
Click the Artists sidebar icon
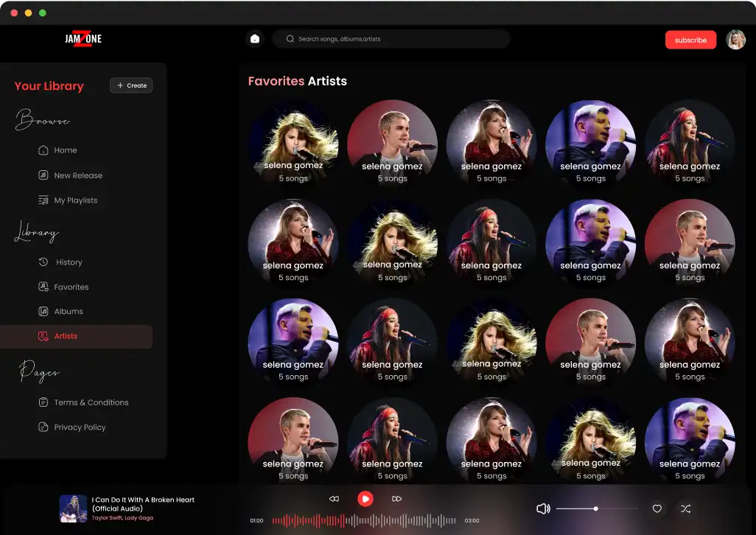point(43,336)
